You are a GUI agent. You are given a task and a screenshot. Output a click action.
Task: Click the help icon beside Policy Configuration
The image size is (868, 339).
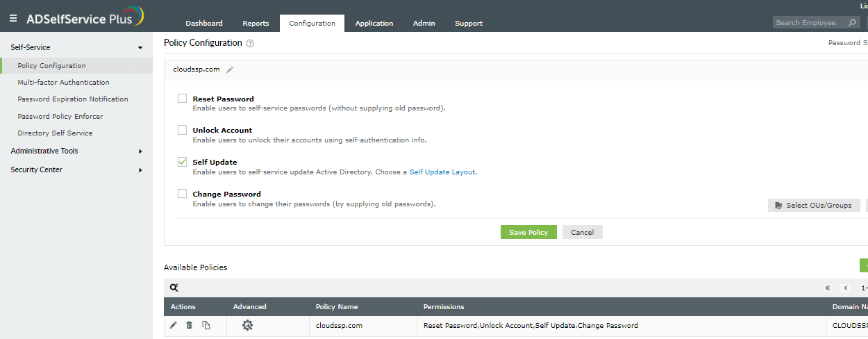click(x=250, y=43)
